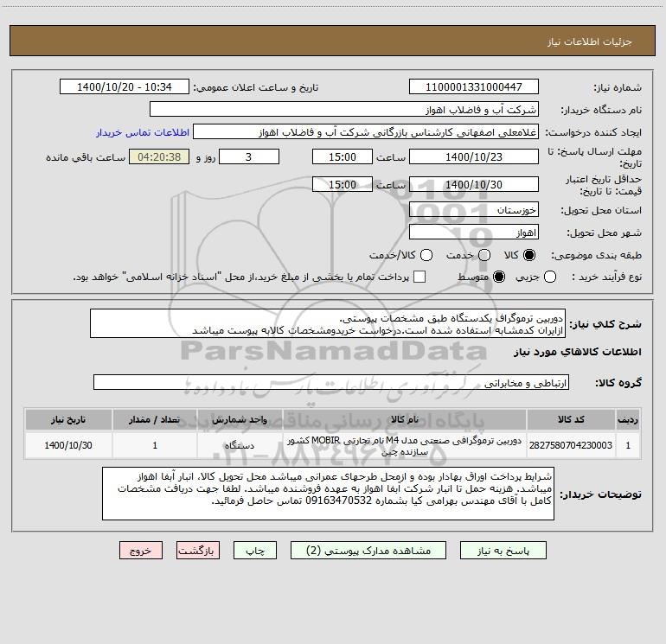
Task: Click the ردیف column header
Action: coord(628,419)
